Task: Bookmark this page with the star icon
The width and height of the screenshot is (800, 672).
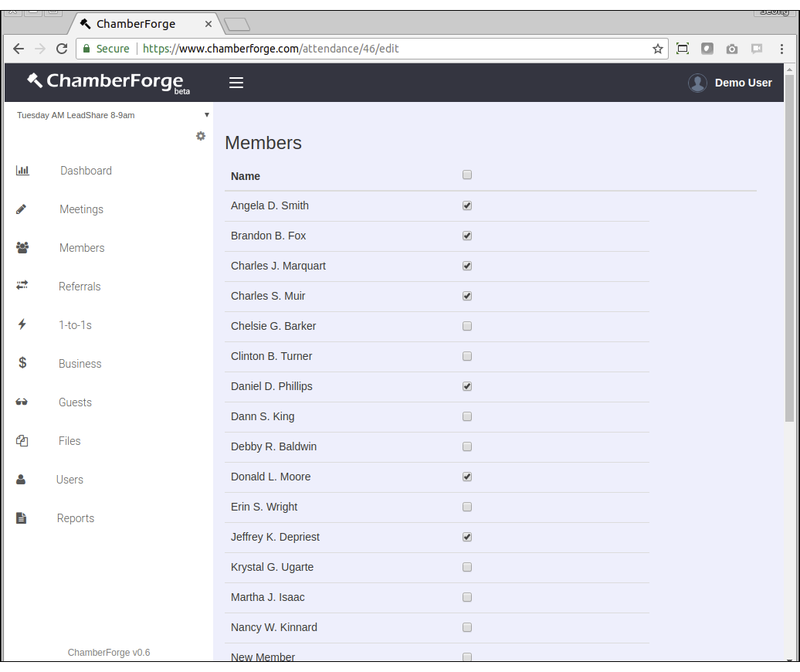Action: (x=658, y=49)
